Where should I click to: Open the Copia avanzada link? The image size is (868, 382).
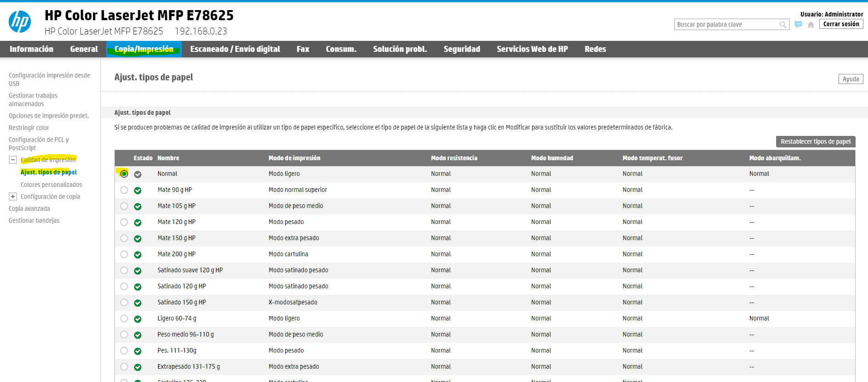[29, 208]
